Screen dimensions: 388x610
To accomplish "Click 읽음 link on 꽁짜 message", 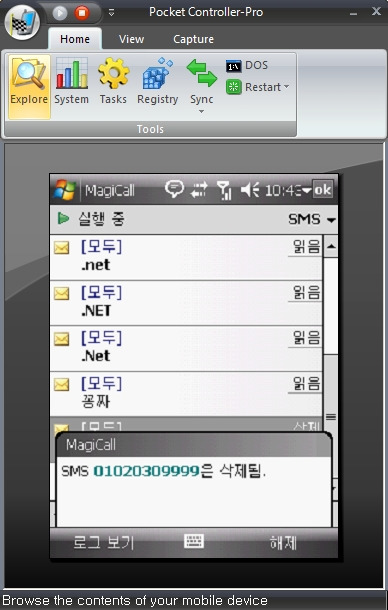I will point(306,384).
